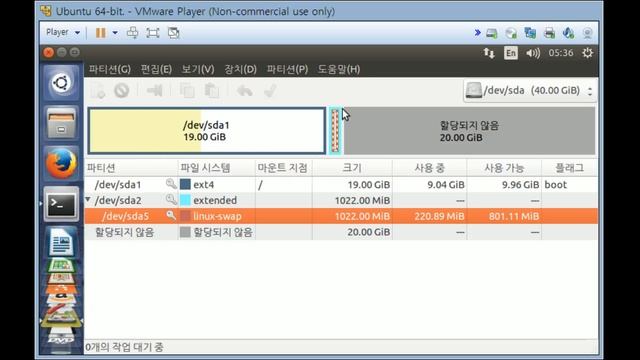Click the Apply all operations checkmark icon
This screenshot has height=360, width=640.
[x=270, y=90]
